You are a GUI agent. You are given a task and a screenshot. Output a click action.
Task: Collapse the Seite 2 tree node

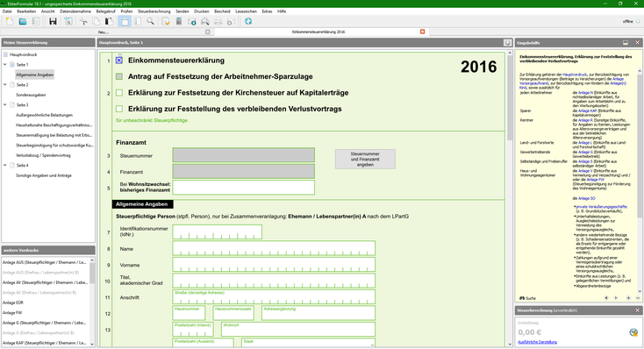(5, 84)
